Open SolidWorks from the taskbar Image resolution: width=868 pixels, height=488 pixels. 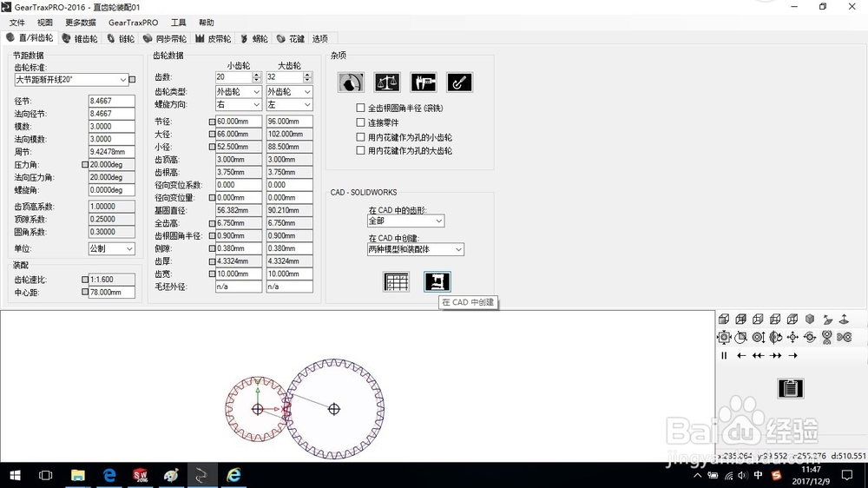pyautogui.click(x=140, y=475)
